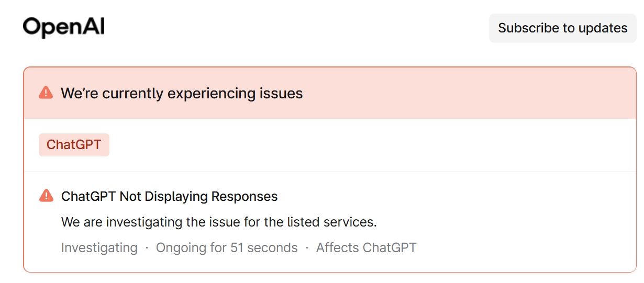Viewport: 644px width, 283px height.
Task: Subscribe to updates
Action: coord(562,28)
